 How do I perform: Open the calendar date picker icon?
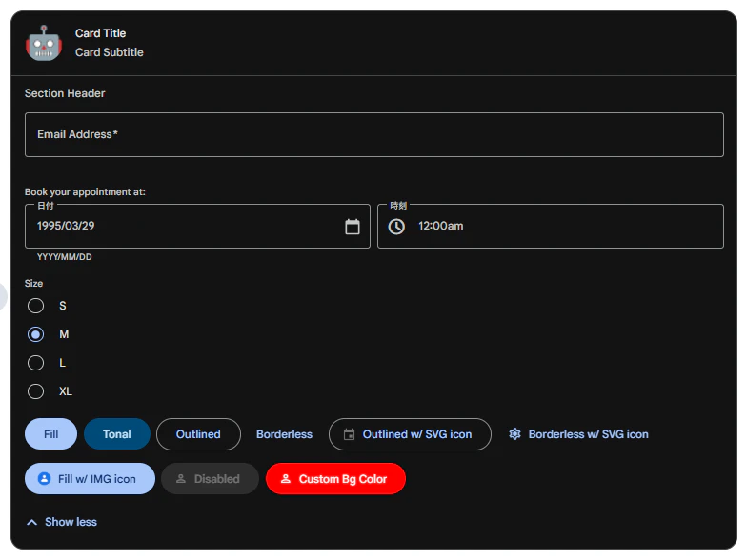(353, 227)
